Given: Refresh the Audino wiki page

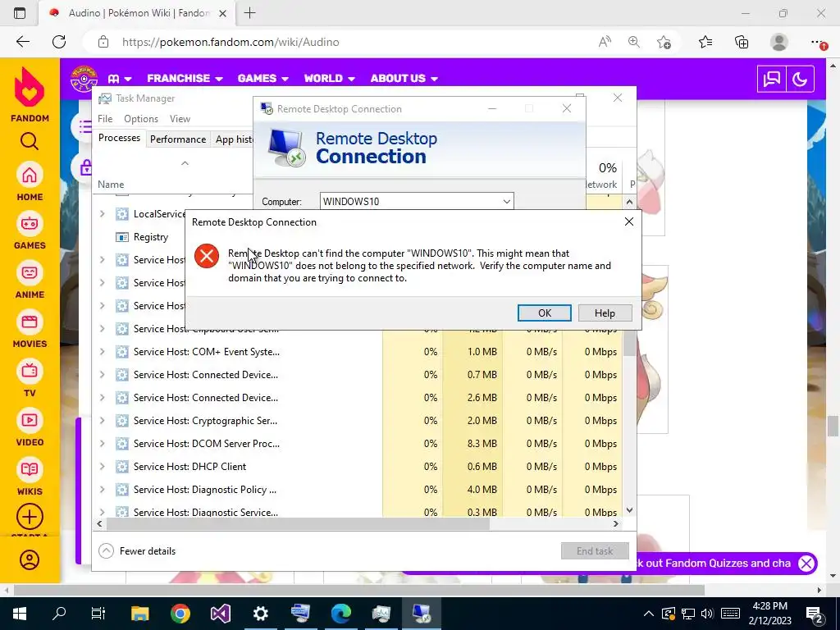Looking at the screenshot, I should 59,42.
